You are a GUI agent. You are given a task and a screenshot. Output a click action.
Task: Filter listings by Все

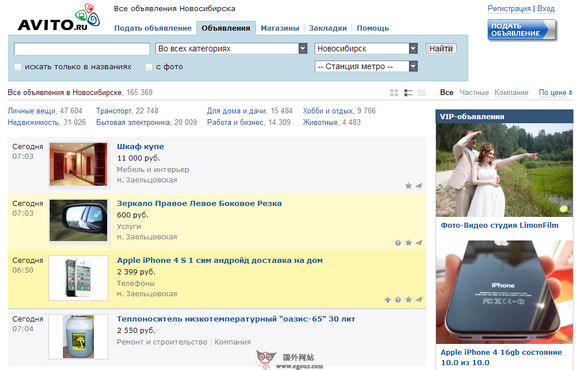(446, 92)
